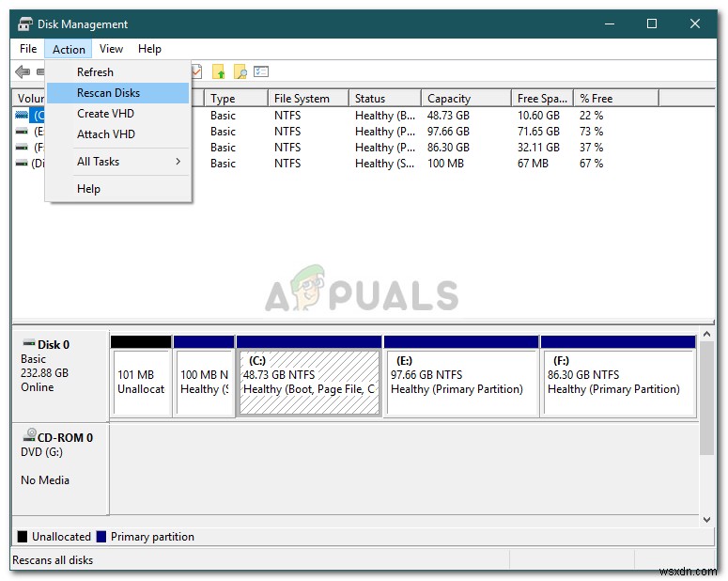Click the checkmark document toolbar icon
The image size is (728, 581).
[197, 71]
